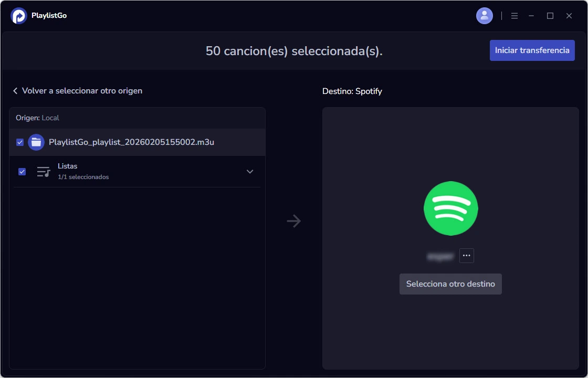Open the user account icon
This screenshot has width=588, height=378.
coord(484,15)
